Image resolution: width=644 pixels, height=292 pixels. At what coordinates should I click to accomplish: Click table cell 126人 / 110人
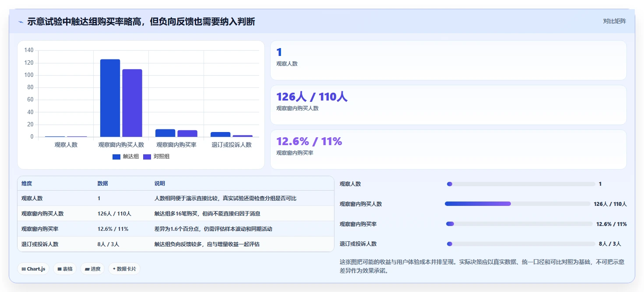click(x=114, y=214)
